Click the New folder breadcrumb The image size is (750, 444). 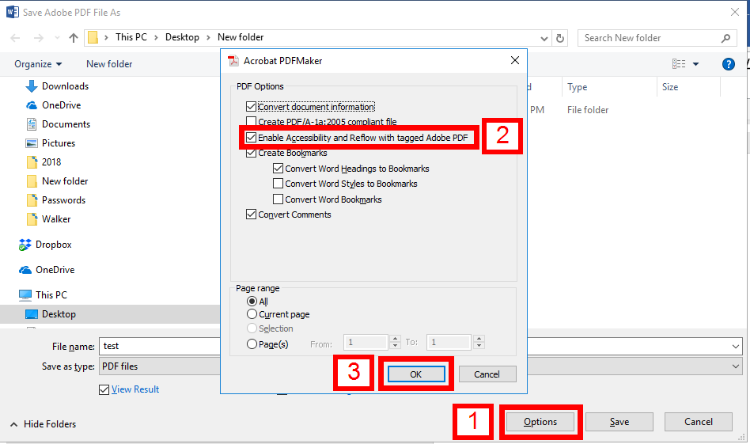240,37
